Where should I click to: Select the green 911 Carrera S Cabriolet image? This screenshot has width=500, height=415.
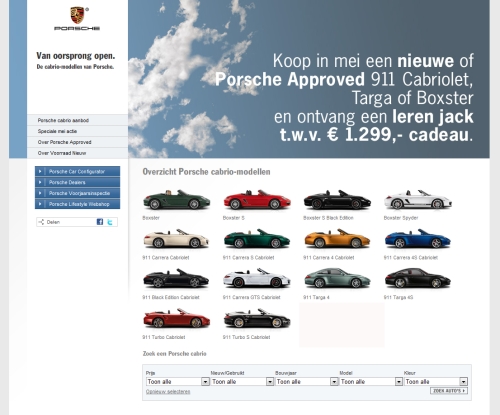pyautogui.click(x=257, y=239)
